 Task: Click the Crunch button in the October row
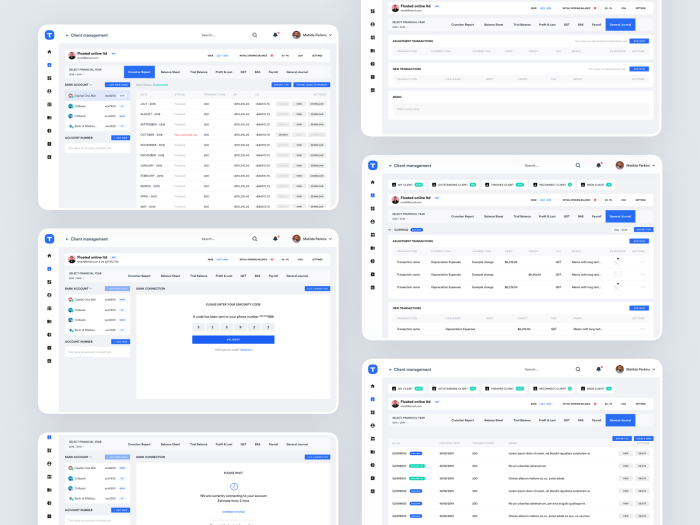(283, 134)
